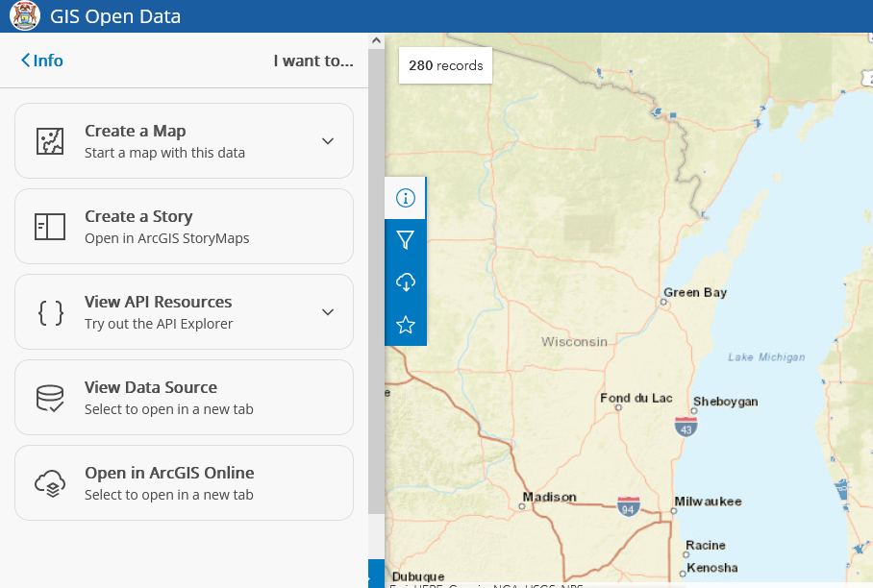Go back to Info panel
Screen dimensions: 873x588
[x=41, y=61]
